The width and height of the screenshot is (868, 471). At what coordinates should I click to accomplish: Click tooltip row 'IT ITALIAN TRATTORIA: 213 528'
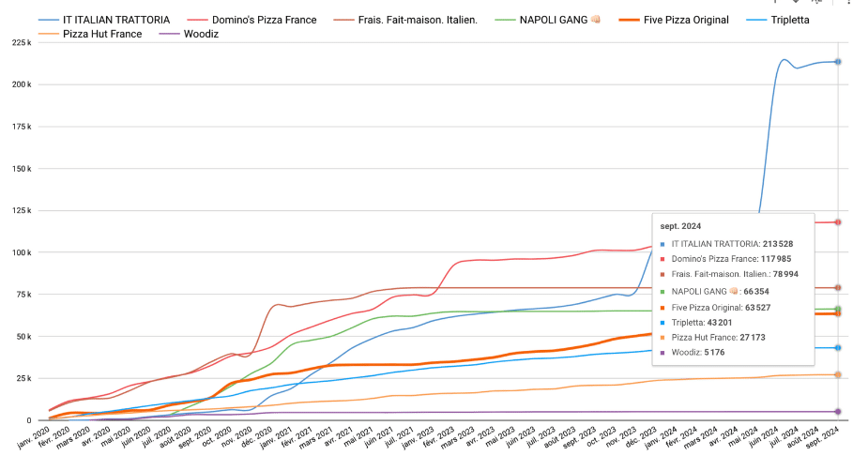point(726,244)
